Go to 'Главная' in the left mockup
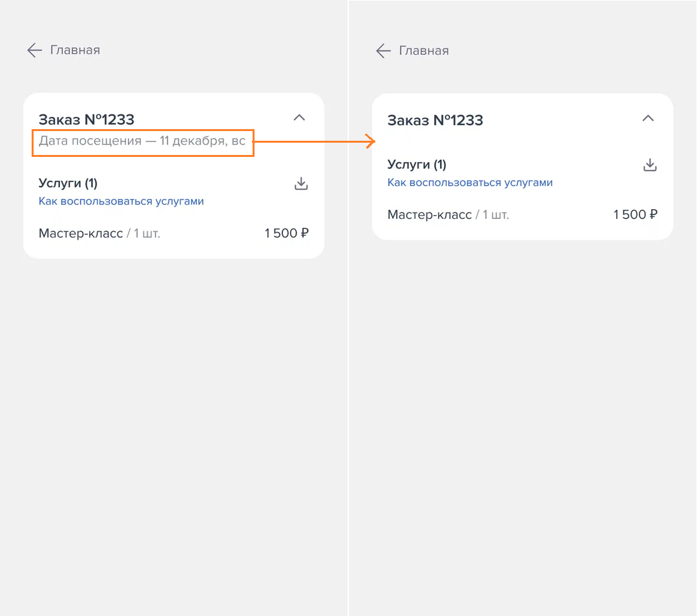The width and height of the screenshot is (699, 616). (x=75, y=50)
